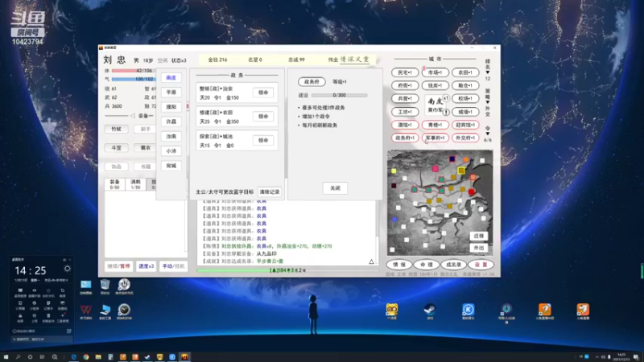Select the 南皮 city tab
The width and height of the screenshot is (644, 362).
coord(171,77)
